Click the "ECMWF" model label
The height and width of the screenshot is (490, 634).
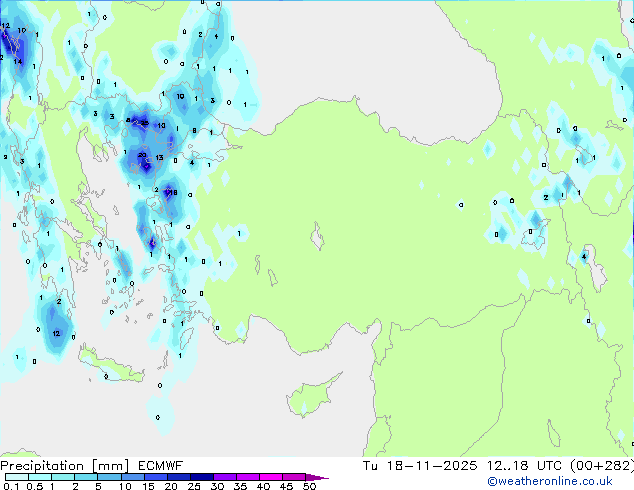click(161, 466)
